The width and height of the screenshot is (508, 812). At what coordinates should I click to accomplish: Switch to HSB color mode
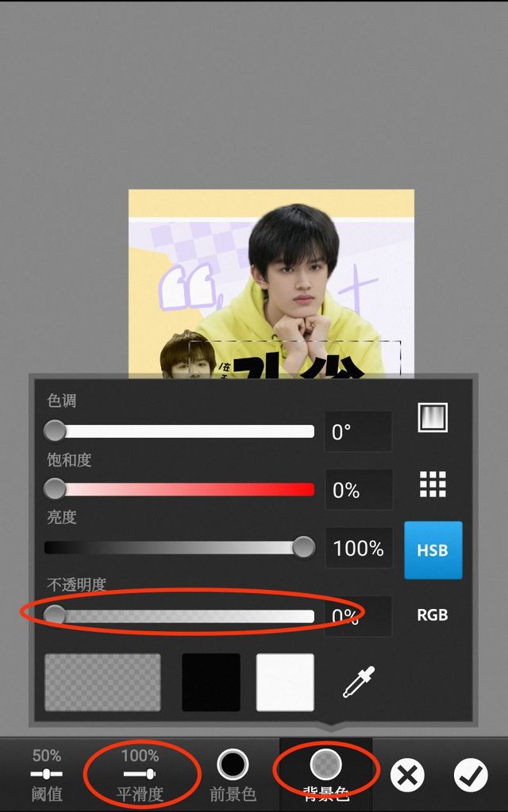(x=433, y=550)
